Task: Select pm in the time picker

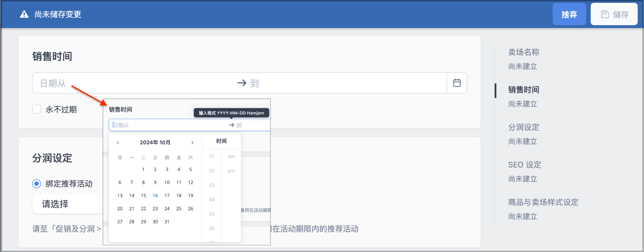Action: click(x=231, y=171)
